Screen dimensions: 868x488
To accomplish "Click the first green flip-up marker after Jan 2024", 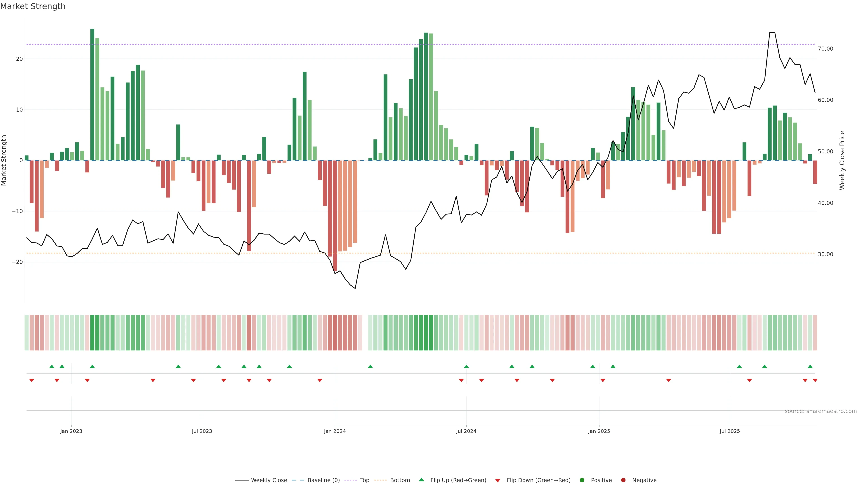I will pos(370,366).
